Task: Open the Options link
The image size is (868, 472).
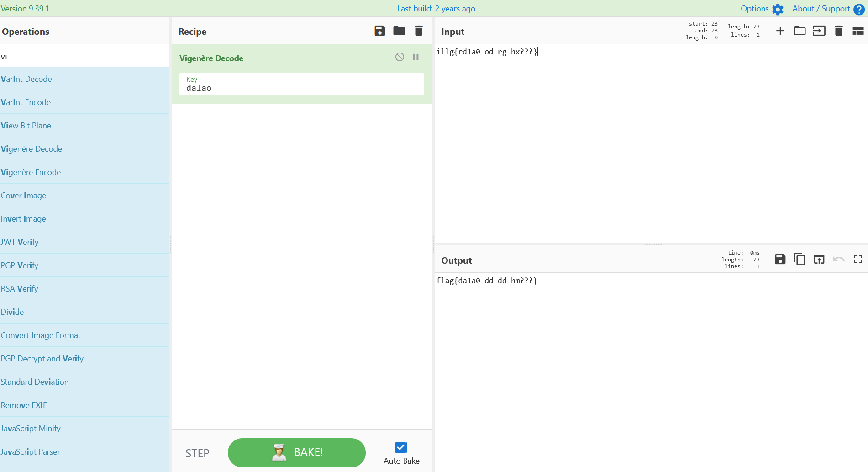Action: tap(754, 9)
